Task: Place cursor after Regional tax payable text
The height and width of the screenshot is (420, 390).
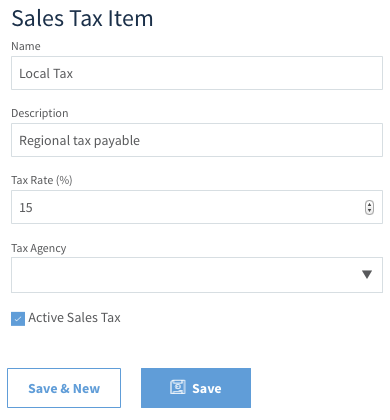Action: tap(141, 140)
